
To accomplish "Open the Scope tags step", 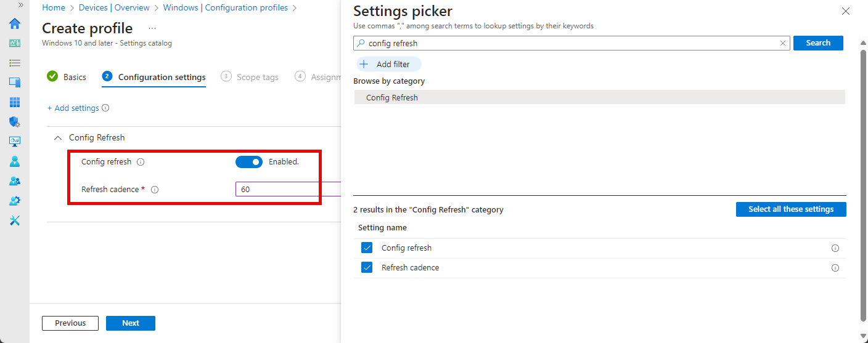I will pyautogui.click(x=250, y=77).
